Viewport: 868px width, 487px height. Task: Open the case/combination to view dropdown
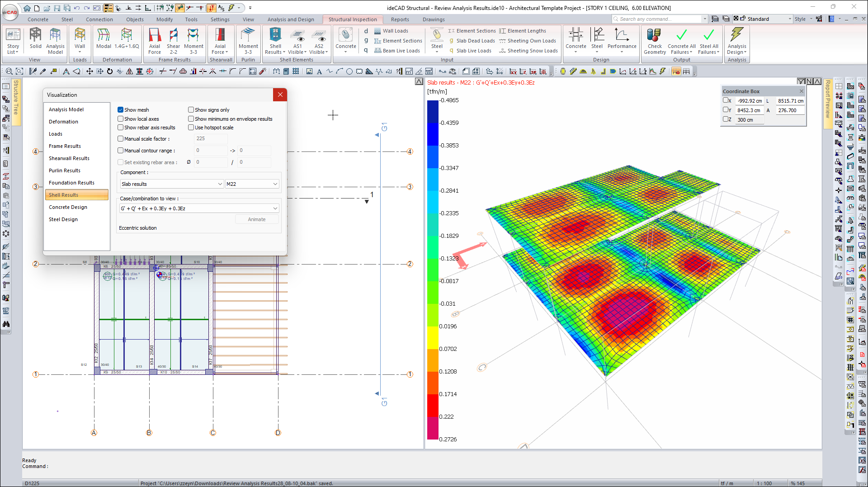(x=199, y=208)
